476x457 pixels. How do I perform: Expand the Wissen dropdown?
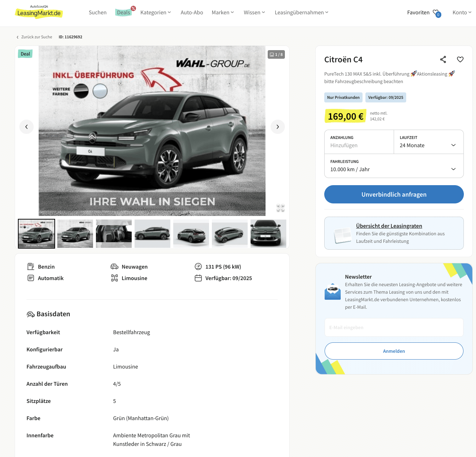tap(254, 13)
